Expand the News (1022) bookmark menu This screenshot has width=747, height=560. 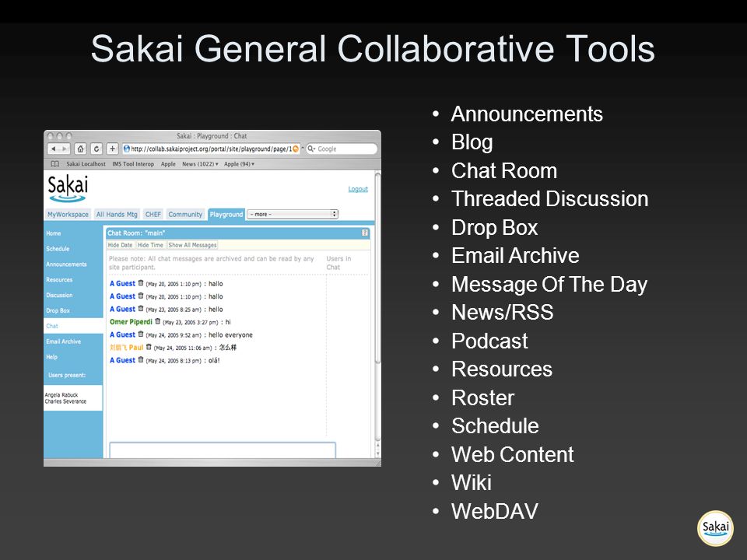point(200,164)
